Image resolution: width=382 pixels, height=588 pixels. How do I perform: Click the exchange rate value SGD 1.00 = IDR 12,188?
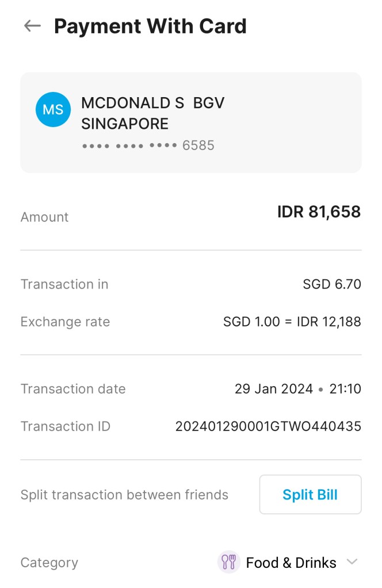pos(292,322)
